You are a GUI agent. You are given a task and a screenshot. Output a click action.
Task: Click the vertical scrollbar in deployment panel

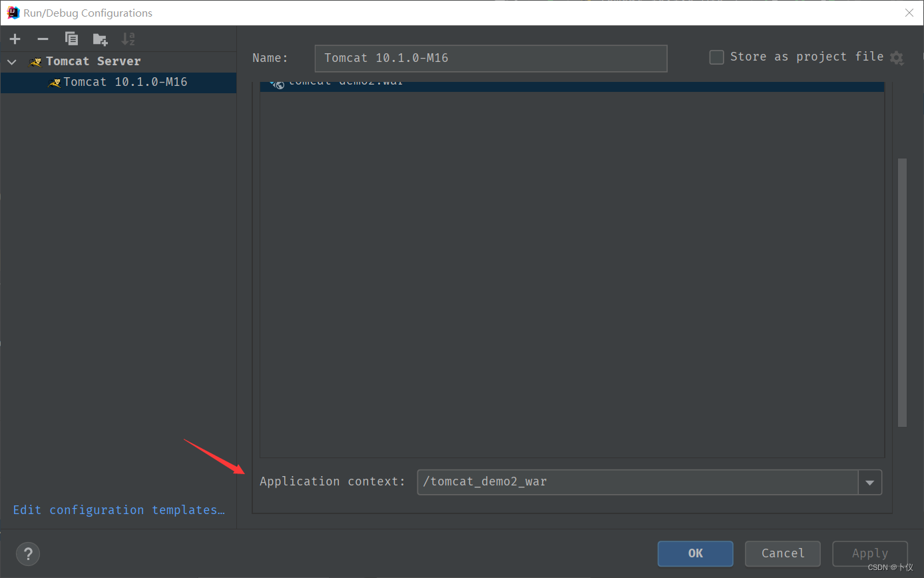902,292
